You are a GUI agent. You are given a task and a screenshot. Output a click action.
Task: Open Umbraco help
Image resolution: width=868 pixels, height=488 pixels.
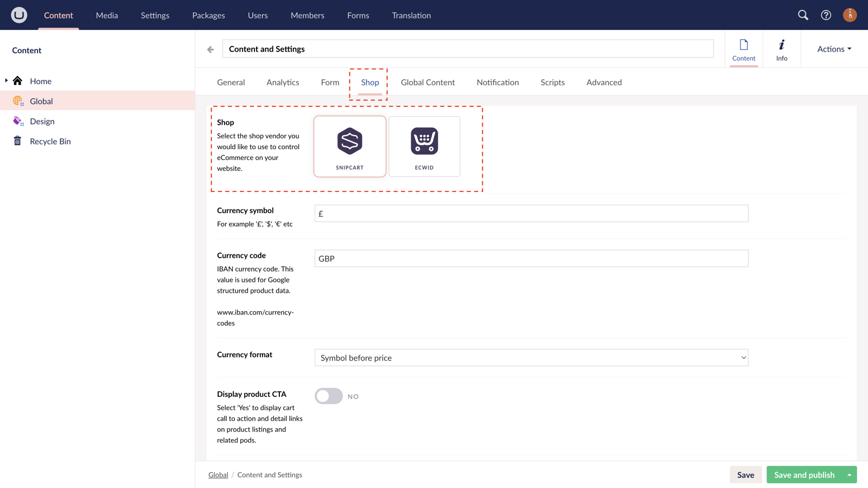(x=826, y=15)
